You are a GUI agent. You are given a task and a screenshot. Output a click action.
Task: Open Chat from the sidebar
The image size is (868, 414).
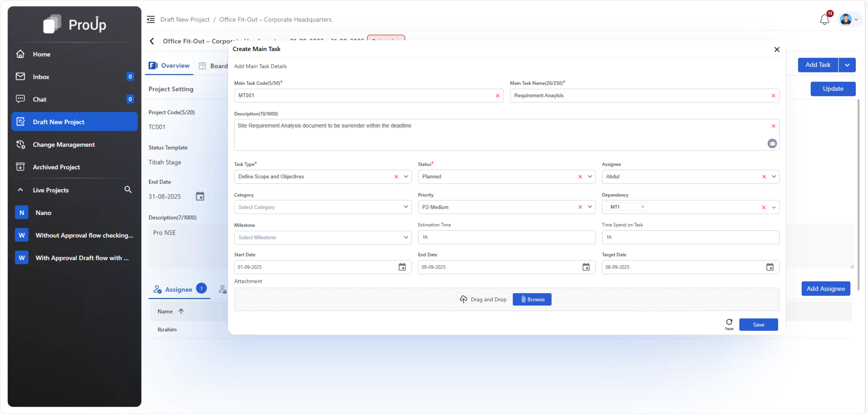(x=39, y=99)
